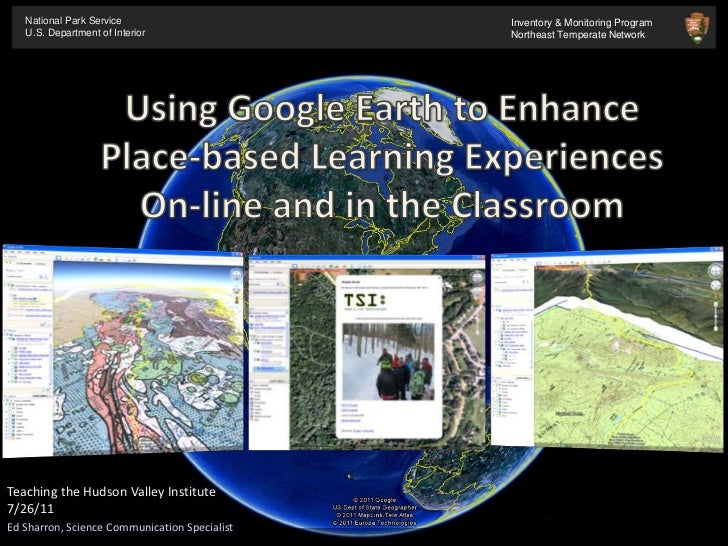Click the 'Place-based Learning Experiences' title line
728x546 pixels.
382,156
